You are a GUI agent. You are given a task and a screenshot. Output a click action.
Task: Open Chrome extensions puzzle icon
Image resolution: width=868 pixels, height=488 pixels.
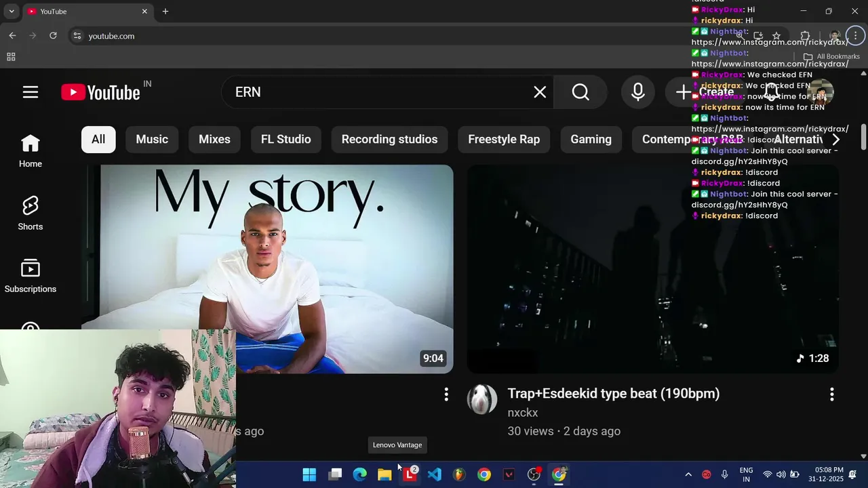805,36
